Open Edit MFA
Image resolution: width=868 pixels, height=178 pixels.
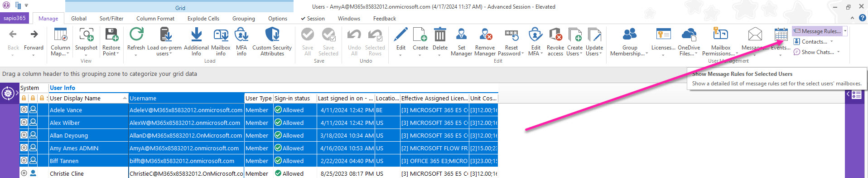535,41
